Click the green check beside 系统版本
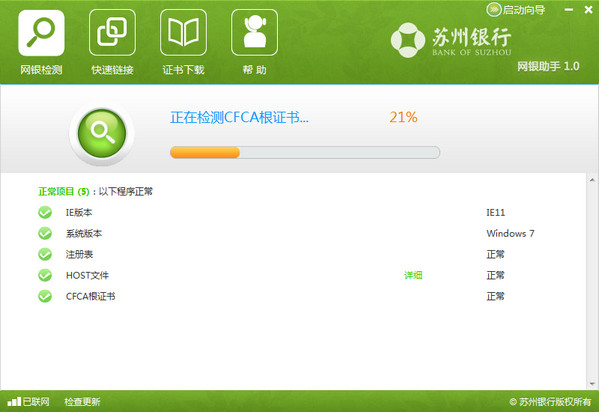 pyautogui.click(x=45, y=234)
